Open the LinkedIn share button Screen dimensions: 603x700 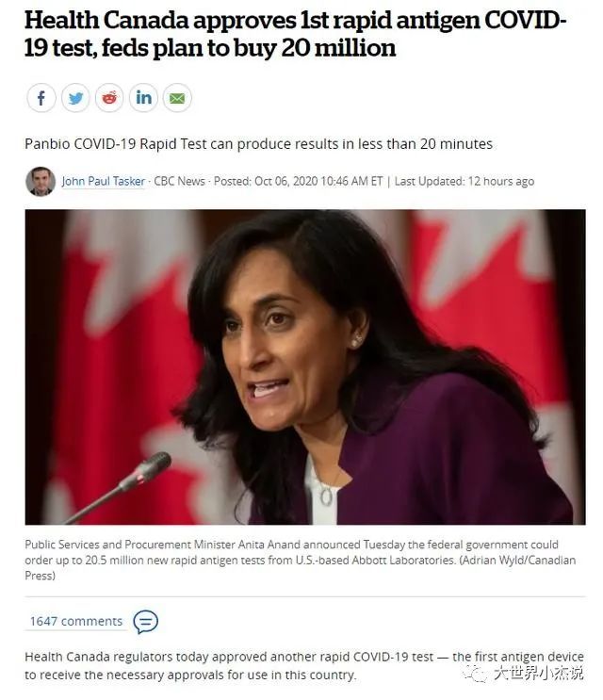143,98
